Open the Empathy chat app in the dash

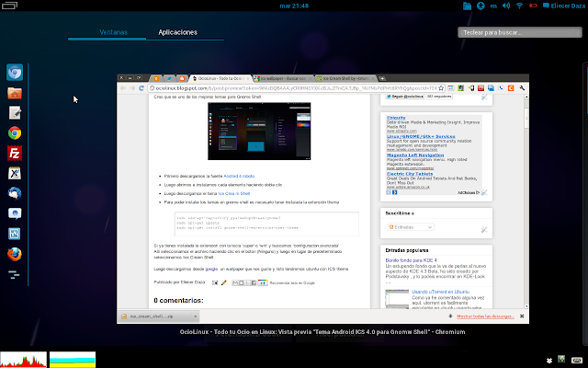click(15, 213)
